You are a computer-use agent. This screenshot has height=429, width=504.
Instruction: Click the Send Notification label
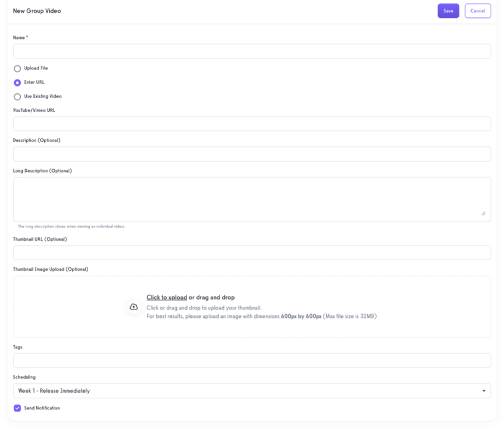coord(42,408)
